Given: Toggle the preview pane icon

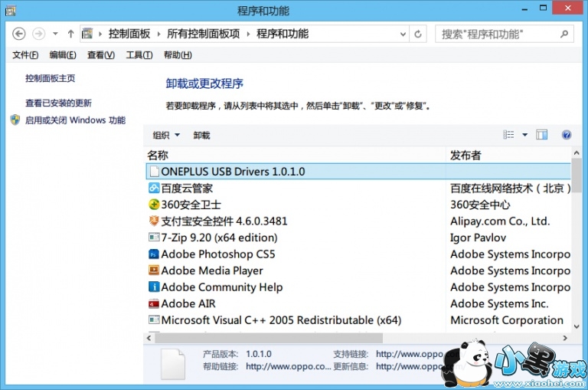Looking at the screenshot, I should pyautogui.click(x=542, y=135).
